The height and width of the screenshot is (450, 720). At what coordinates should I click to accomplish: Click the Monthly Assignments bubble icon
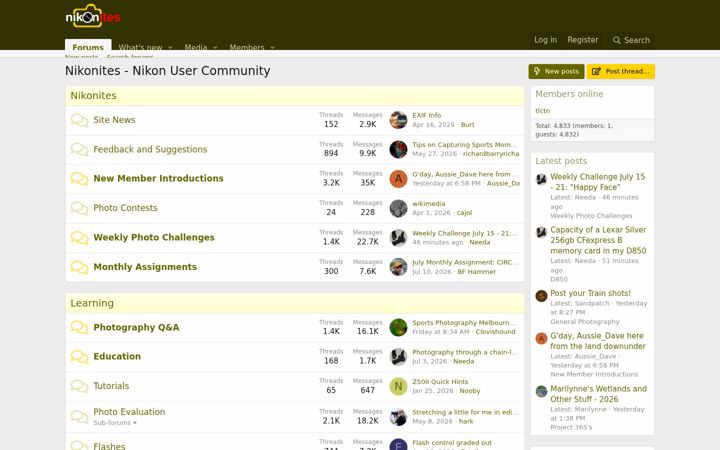point(79,267)
